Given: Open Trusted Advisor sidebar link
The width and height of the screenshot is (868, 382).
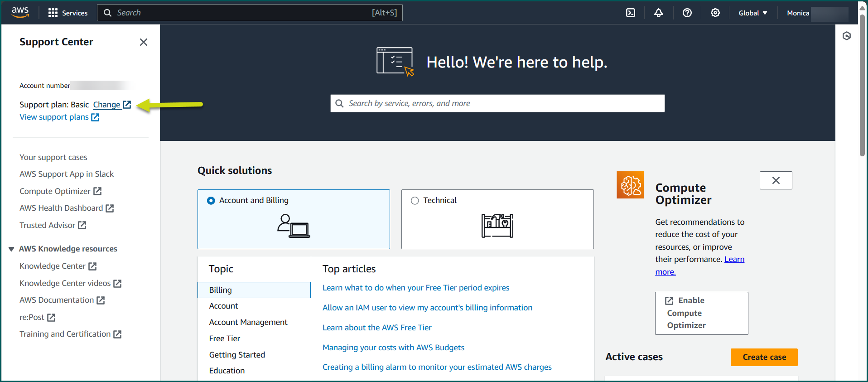Looking at the screenshot, I should (x=53, y=225).
